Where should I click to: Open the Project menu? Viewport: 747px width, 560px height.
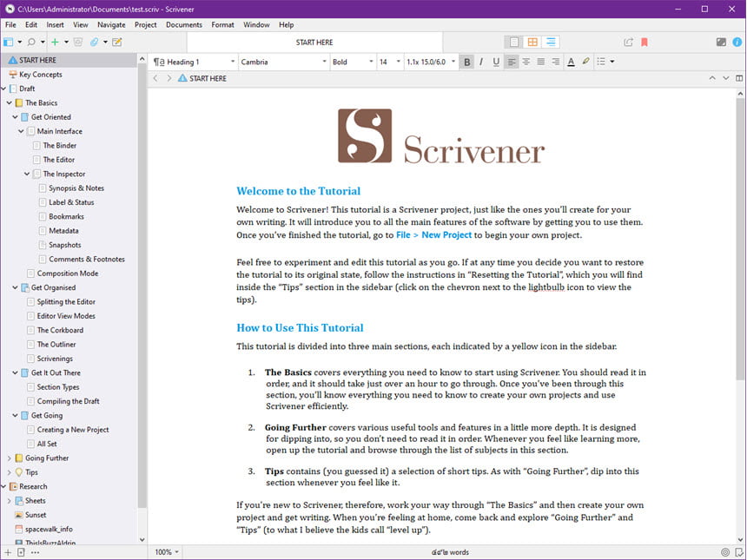click(x=145, y=25)
